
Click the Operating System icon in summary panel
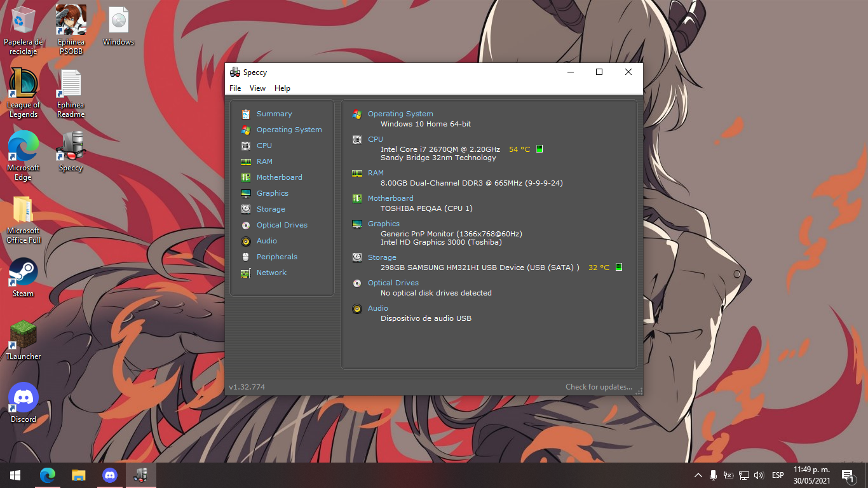point(357,114)
